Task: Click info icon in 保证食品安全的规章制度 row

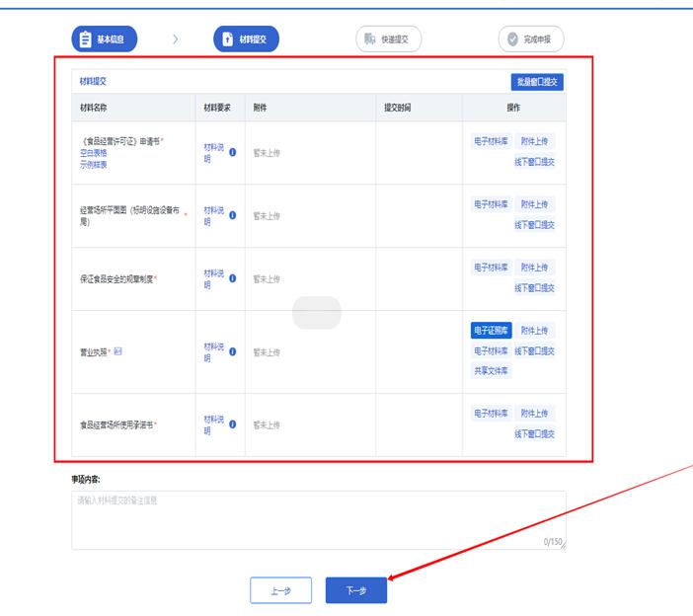Action: (x=232, y=278)
